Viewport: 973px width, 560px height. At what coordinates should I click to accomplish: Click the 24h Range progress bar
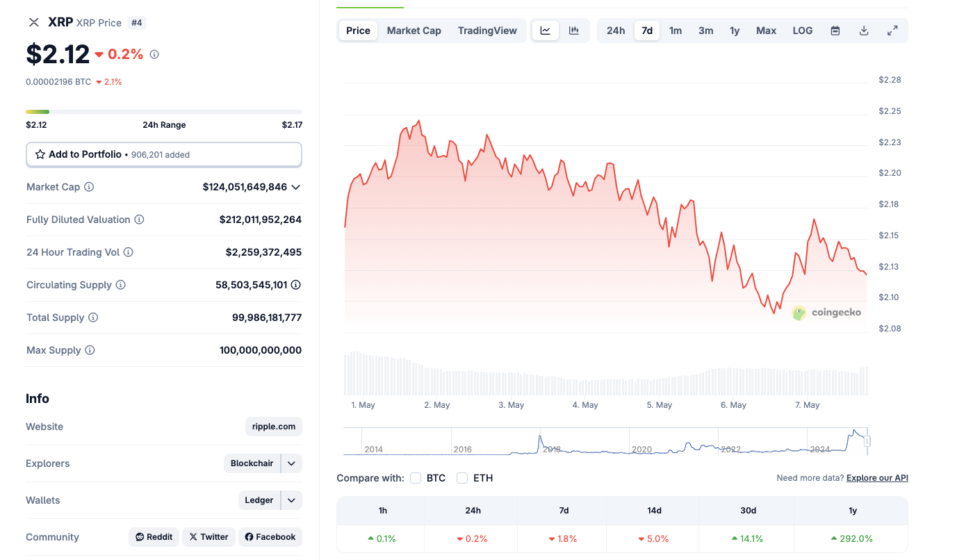pos(164,111)
